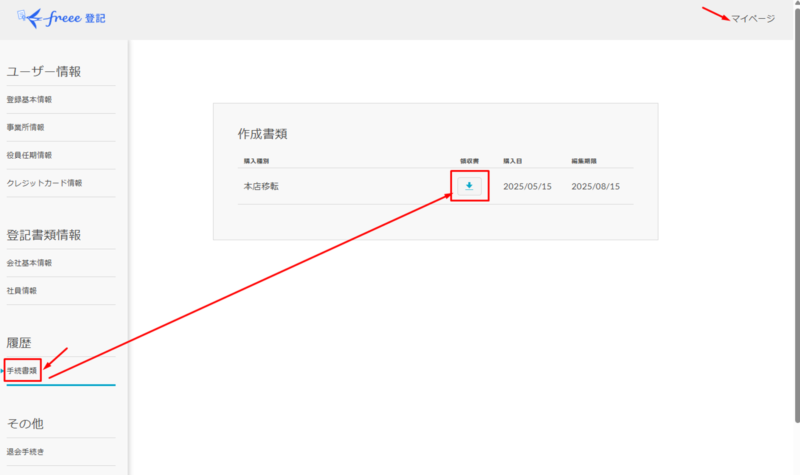Click the ユーザー情報 section heading

click(44, 71)
